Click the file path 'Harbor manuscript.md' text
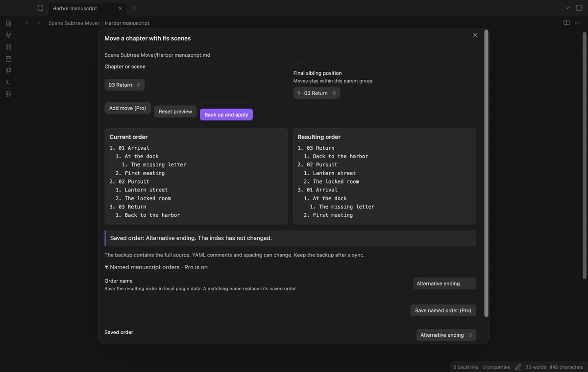 (157, 55)
